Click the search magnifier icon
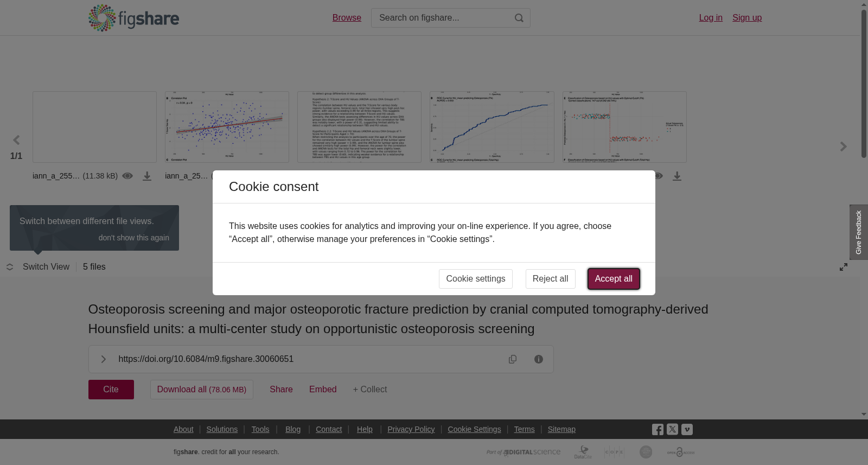Viewport: 868px width, 465px height. [x=519, y=18]
